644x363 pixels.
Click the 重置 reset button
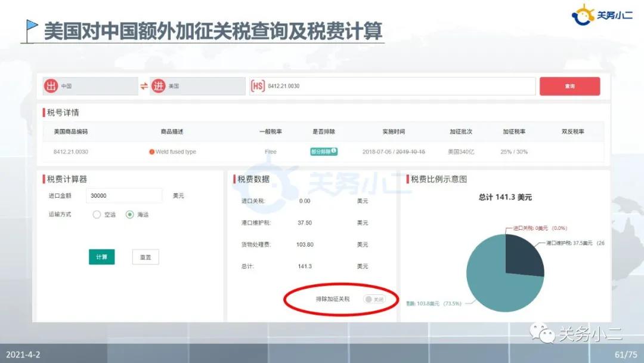(145, 257)
